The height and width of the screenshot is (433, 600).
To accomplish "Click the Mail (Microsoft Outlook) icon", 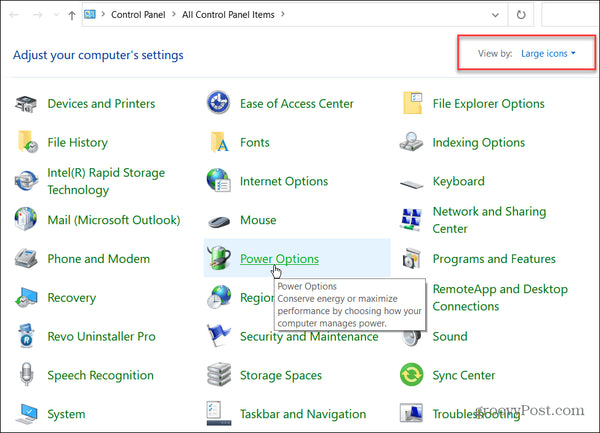I will click(26, 219).
